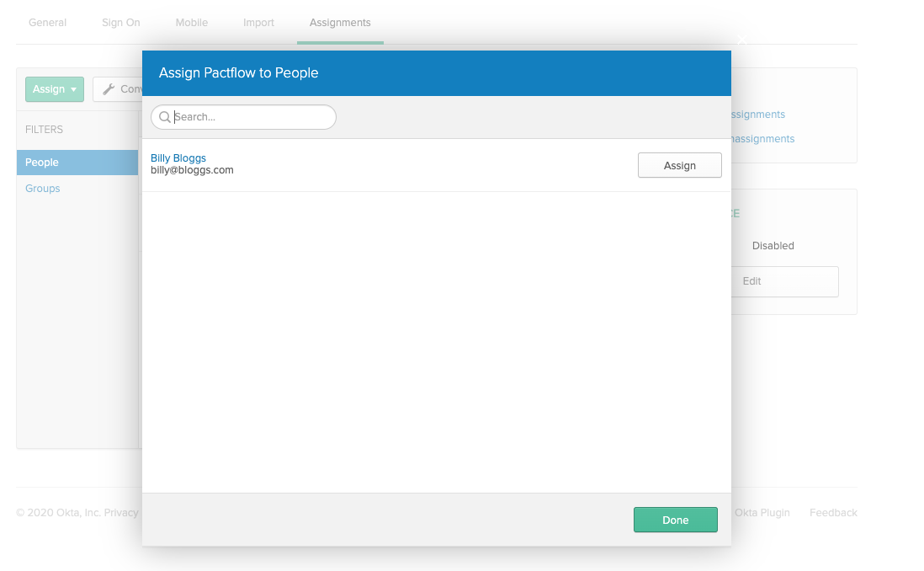
Task: Select the People filter
Action: (42, 162)
